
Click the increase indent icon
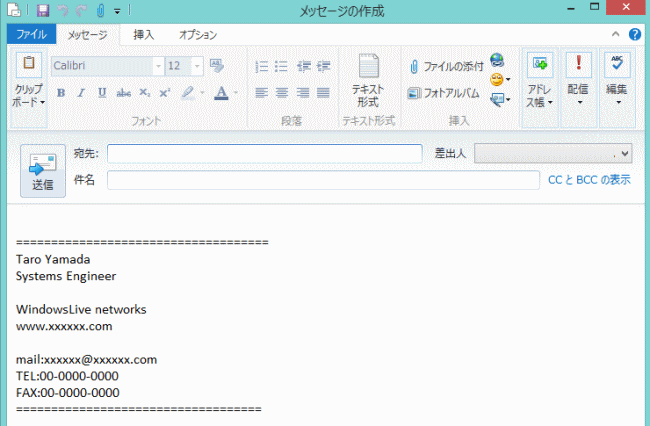324,66
